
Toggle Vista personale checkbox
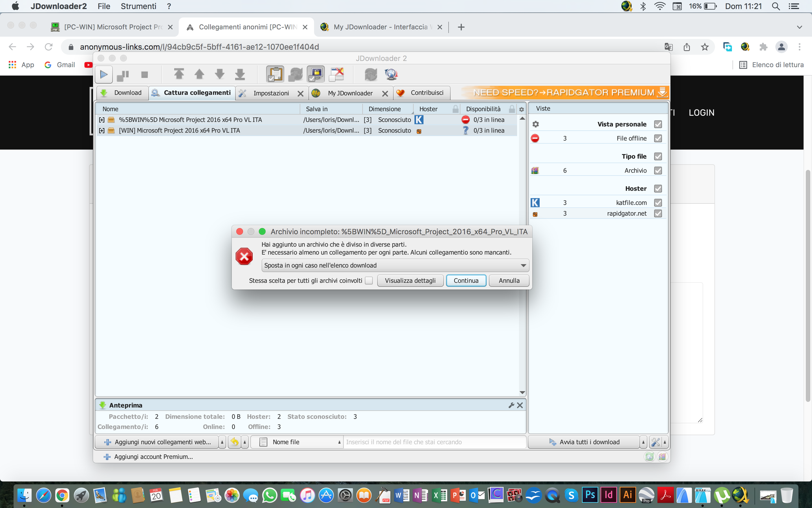click(658, 124)
